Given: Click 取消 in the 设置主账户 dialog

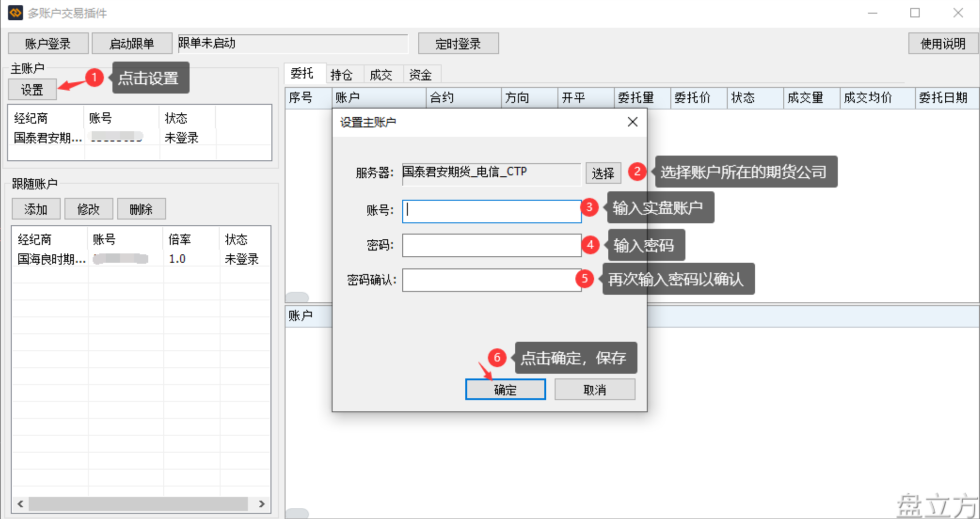Looking at the screenshot, I should (x=595, y=389).
